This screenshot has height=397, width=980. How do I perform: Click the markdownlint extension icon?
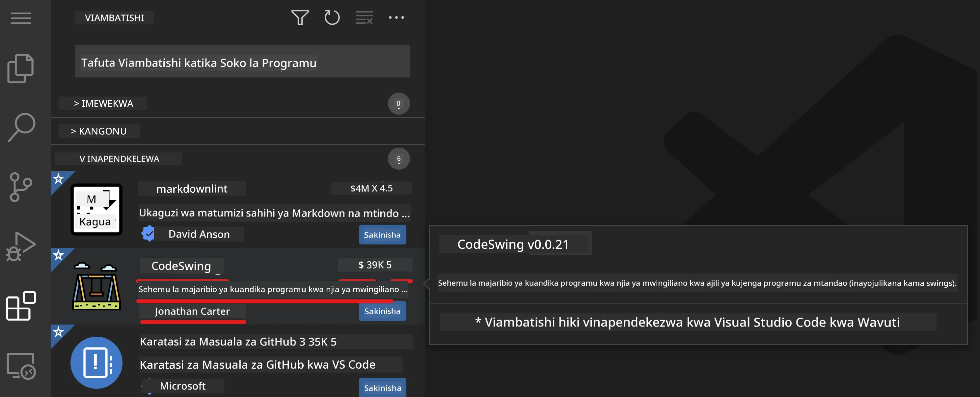click(96, 209)
